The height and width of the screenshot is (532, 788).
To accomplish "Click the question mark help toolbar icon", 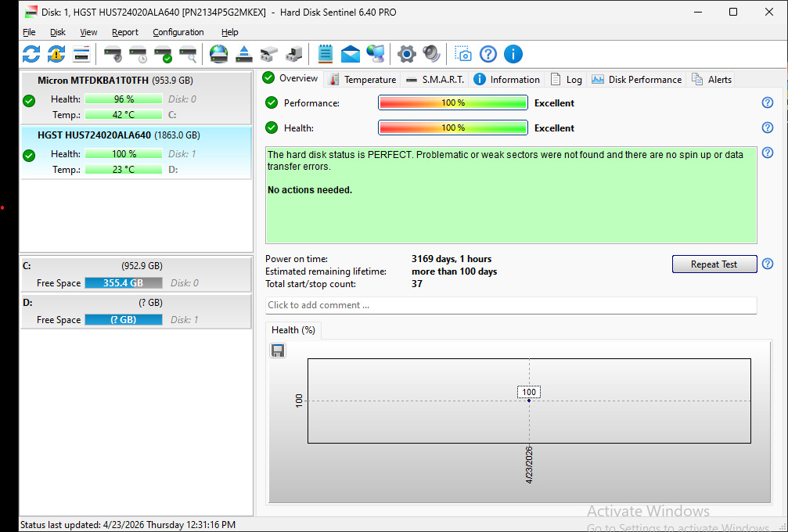I will (x=488, y=54).
